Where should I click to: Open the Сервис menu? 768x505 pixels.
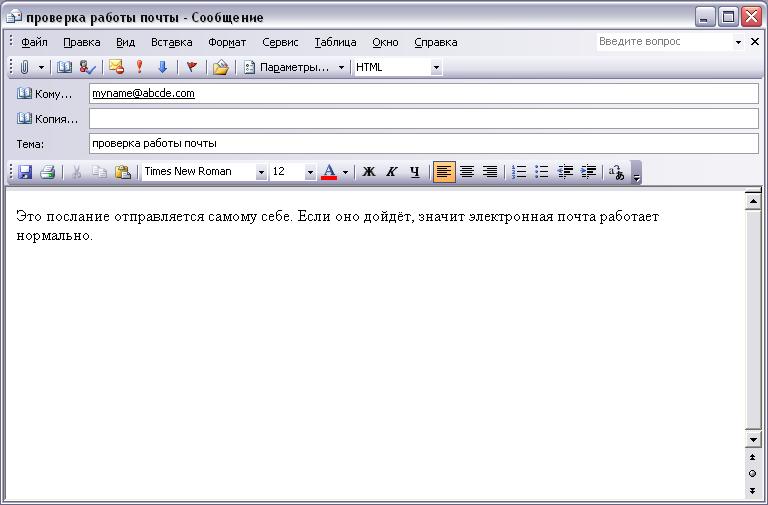click(x=280, y=42)
